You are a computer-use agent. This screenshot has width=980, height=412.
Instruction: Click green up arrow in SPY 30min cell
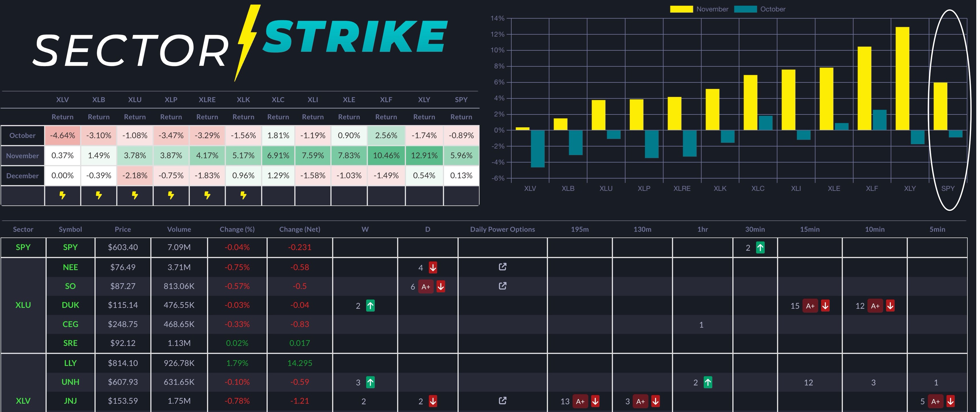click(760, 248)
